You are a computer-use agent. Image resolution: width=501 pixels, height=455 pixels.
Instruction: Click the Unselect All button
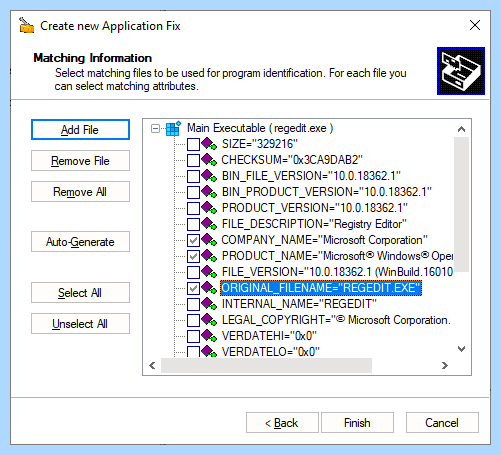click(x=80, y=324)
